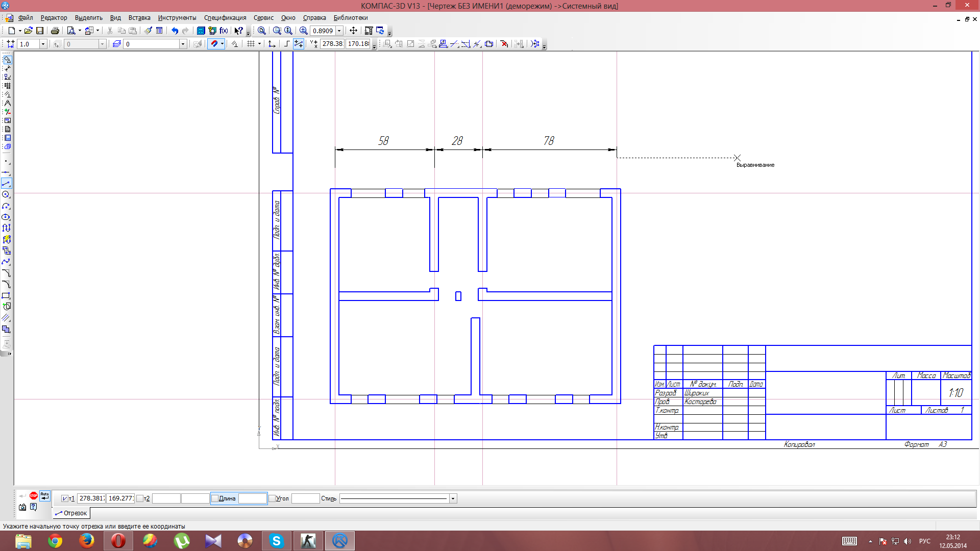Open the Сервис menu

[x=263, y=18]
